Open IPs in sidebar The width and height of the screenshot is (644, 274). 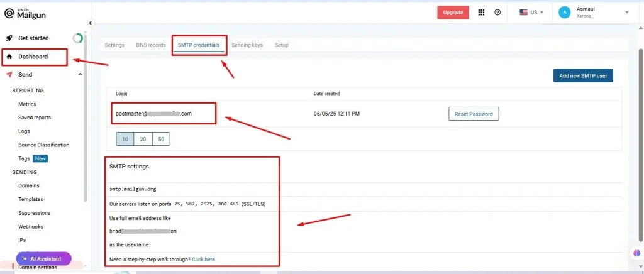click(x=22, y=240)
